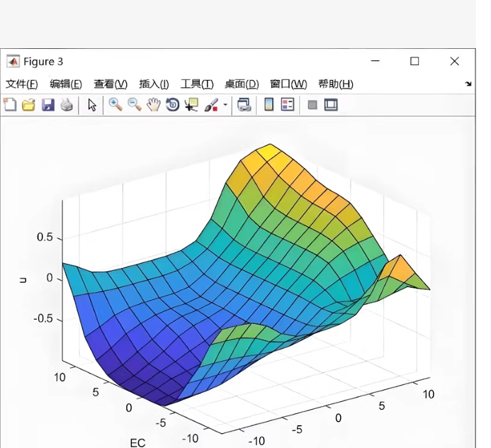Click the New Figure toolbar icon
Image resolution: width=491 pixels, height=448 pixels.
pyautogui.click(x=10, y=105)
